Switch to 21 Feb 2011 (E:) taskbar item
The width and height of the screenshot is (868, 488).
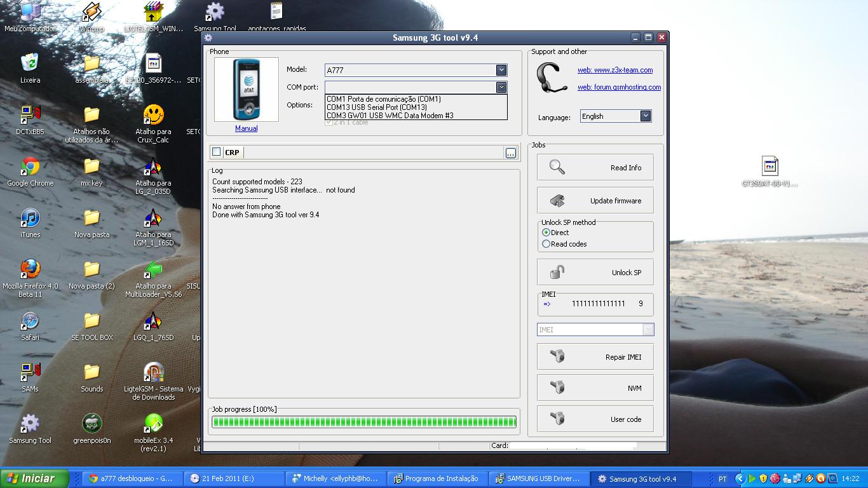234,478
